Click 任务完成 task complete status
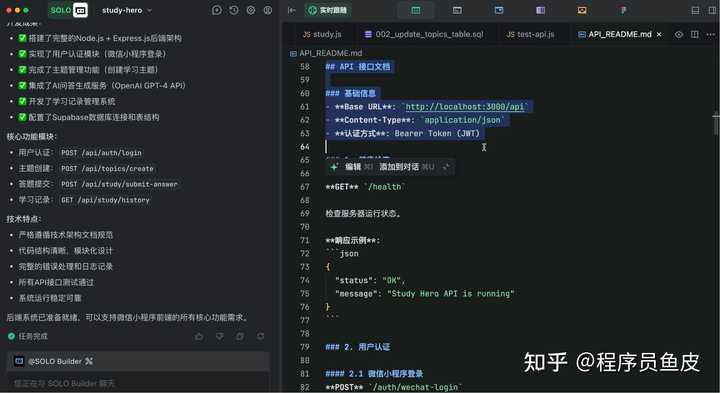This screenshot has height=393, width=720. pyautogui.click(x=28, y=337)
